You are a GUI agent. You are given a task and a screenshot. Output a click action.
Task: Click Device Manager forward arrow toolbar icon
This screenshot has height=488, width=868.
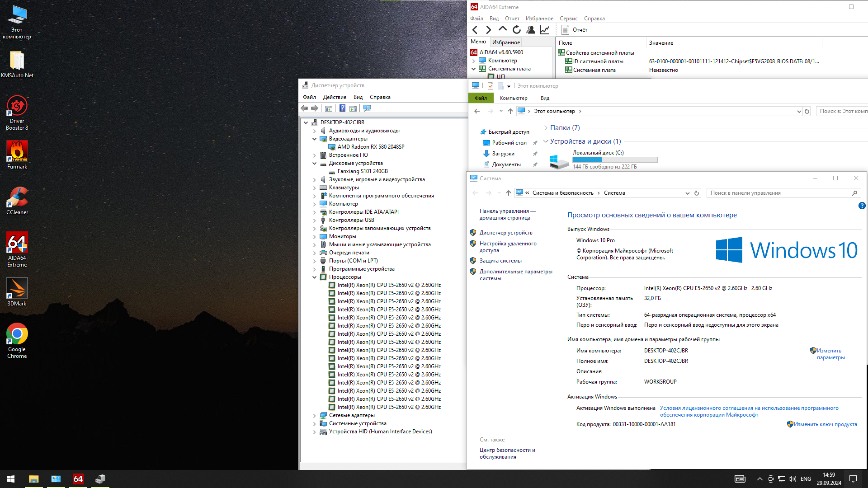[x=315, y=108]
